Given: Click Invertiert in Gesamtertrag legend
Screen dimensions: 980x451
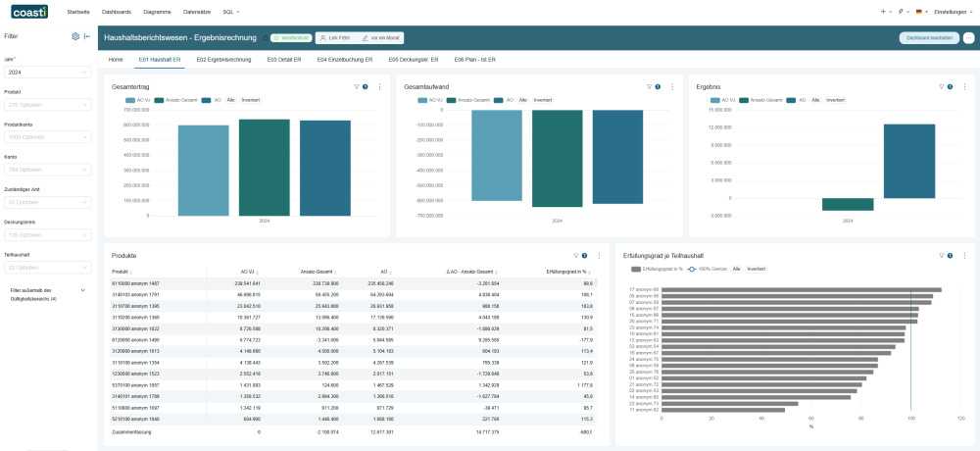Looking at the screenshot, I should tap(252, 100).
